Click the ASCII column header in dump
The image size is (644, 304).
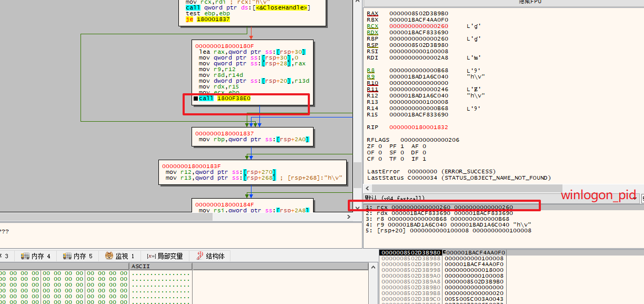160,267
